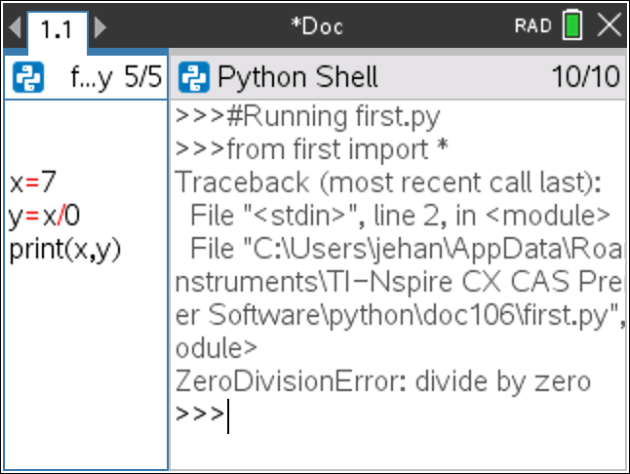The height and width of the screenshot is (474, 630).
Task: Click the er Software\python\doc106\first.py line
Action: pos(400,315)
